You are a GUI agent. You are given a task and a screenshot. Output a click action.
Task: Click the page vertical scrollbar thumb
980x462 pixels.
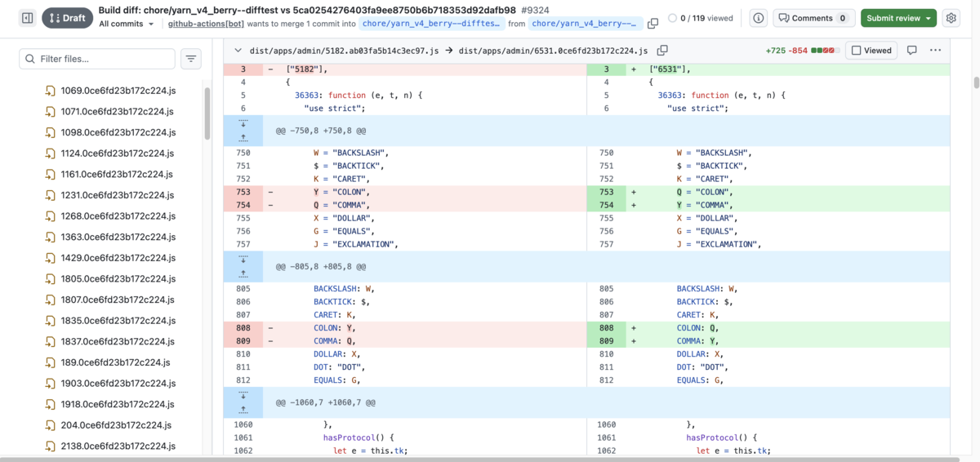coord(976,82)
